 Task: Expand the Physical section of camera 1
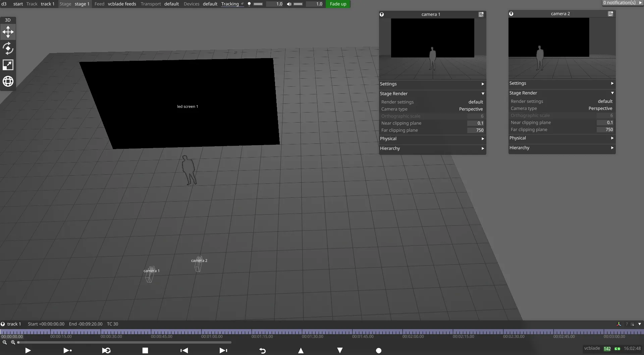(483, 139)
